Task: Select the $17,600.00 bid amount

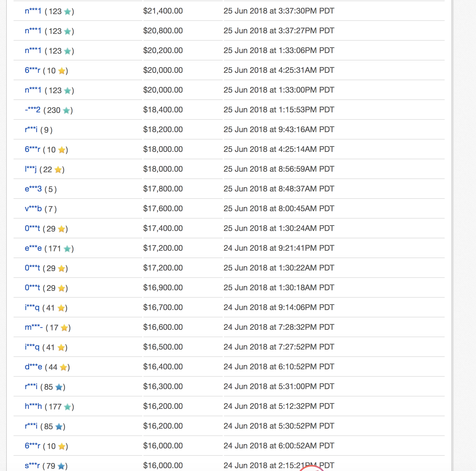Action: point(163,209)
